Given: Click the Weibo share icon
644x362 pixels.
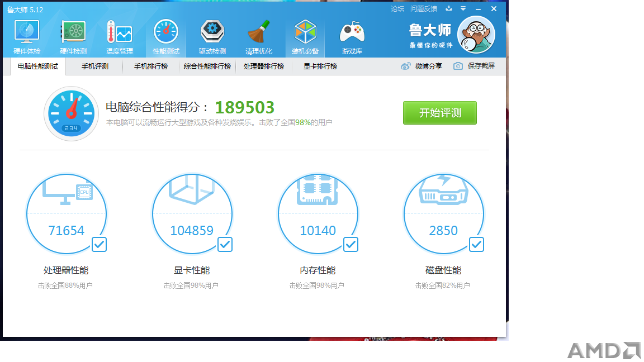Looking at the screenshot, I should [405, 66].
